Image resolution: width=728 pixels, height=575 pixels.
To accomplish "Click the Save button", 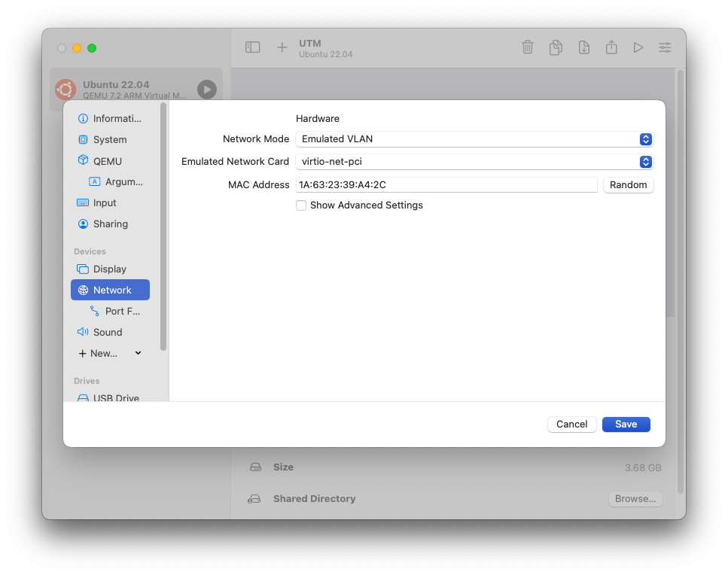I will tap(626, 424).
